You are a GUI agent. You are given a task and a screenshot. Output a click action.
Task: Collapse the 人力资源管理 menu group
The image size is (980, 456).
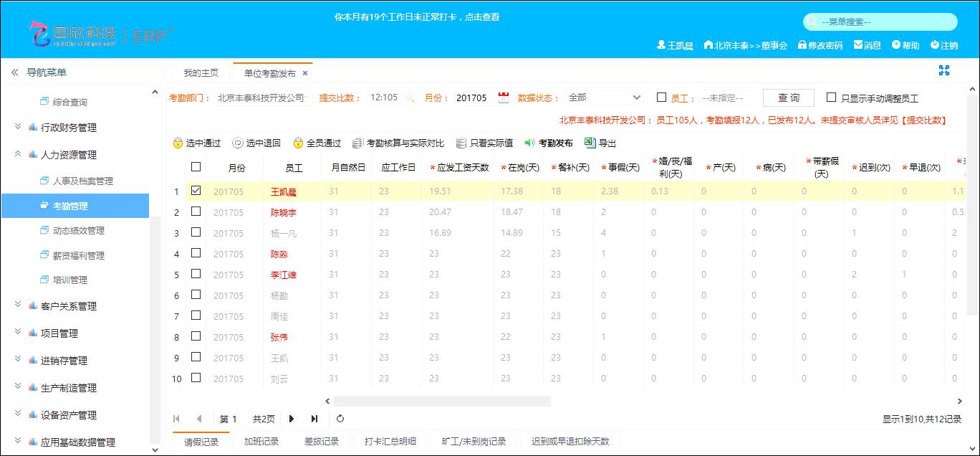(x=68, y=155)
